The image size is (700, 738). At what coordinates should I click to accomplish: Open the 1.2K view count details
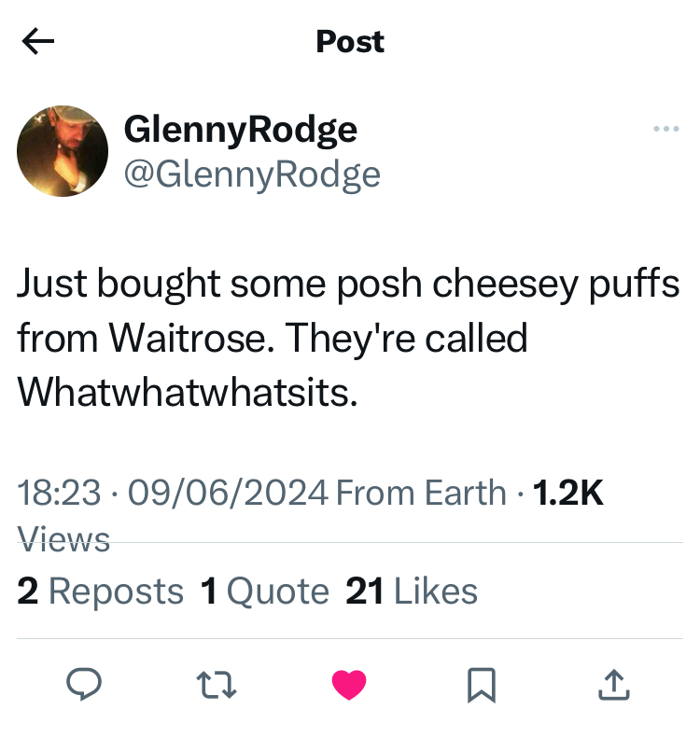[x=567, y=493]
